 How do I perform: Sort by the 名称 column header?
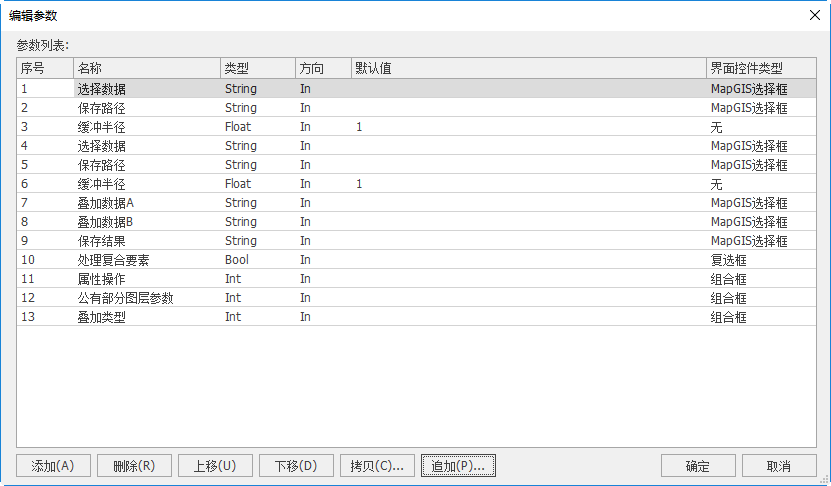tap(146, 68)
